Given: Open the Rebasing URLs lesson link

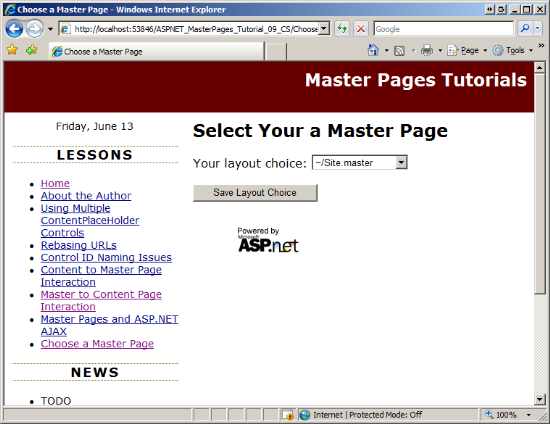Looking at the screenshot, I should pyautogui.click(x=79, y=245).
